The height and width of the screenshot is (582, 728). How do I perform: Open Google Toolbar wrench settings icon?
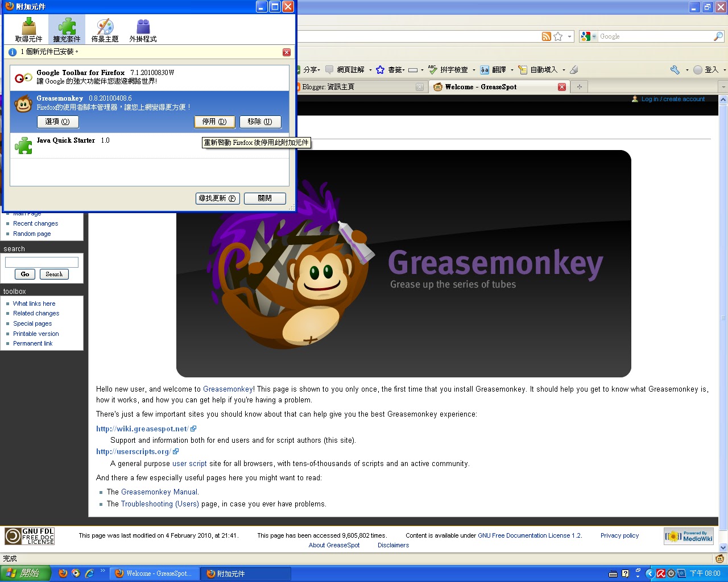tap(675, 70)
